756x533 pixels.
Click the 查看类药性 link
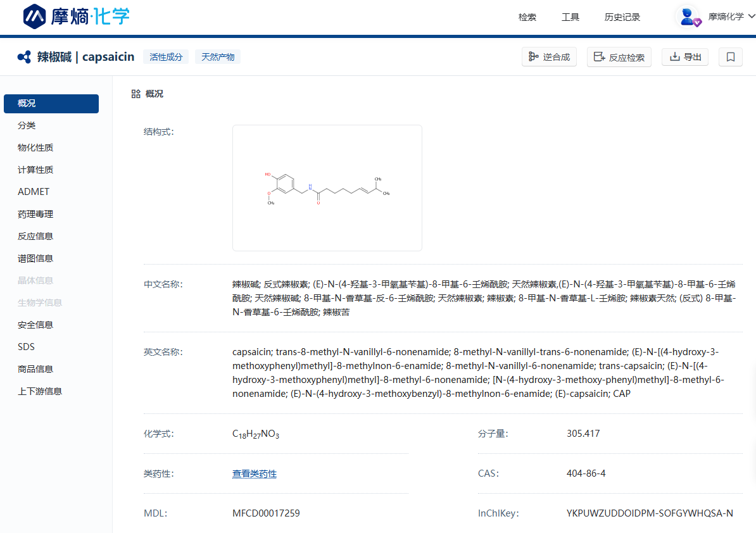255,473
